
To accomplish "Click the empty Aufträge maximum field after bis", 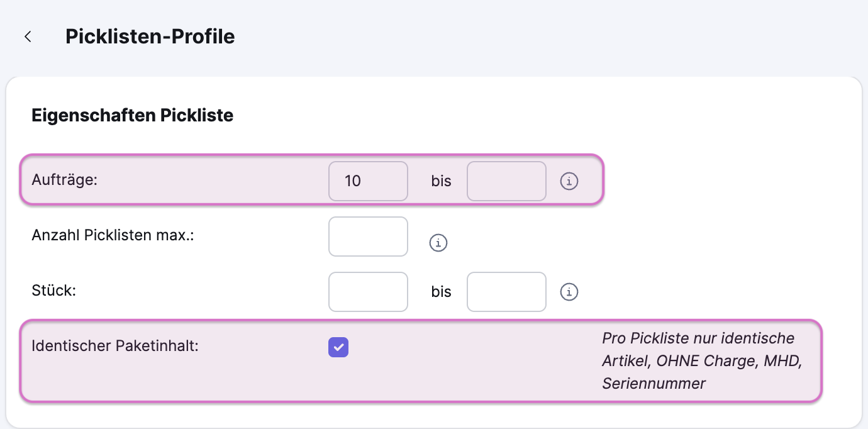I will (506, 181).
